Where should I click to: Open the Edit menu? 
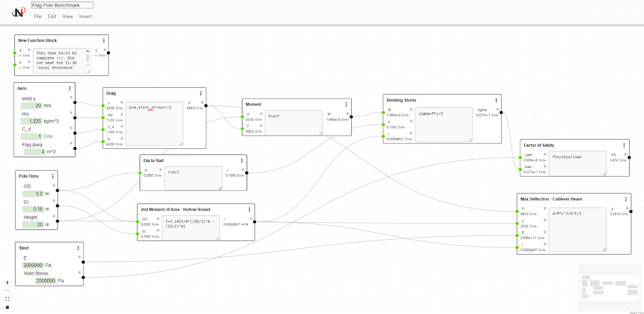click(52, 17)
